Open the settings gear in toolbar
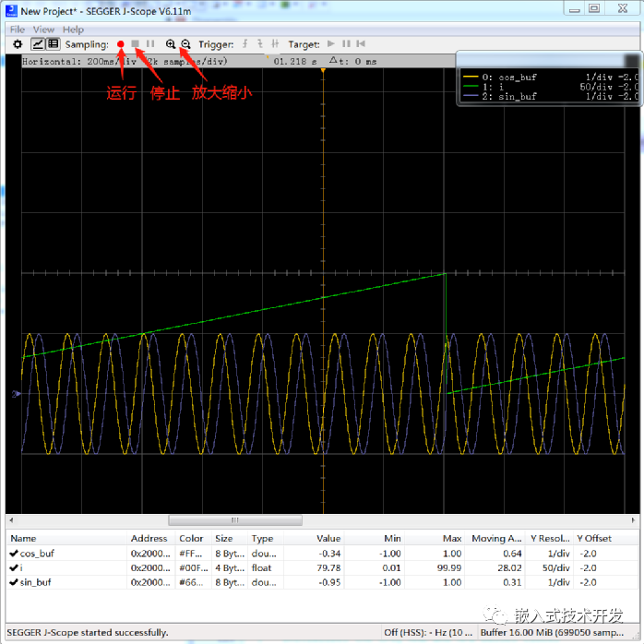 tap(18, 44)
